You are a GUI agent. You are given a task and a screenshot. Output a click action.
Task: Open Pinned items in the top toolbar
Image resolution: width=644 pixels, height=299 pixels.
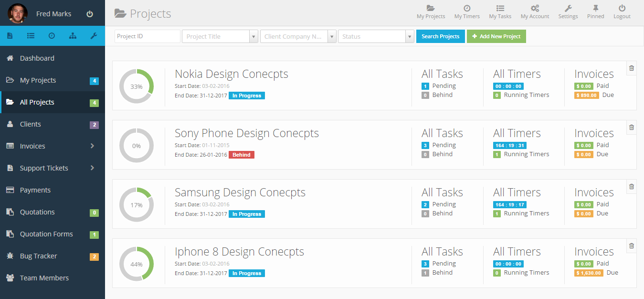(x=595, y=12)
